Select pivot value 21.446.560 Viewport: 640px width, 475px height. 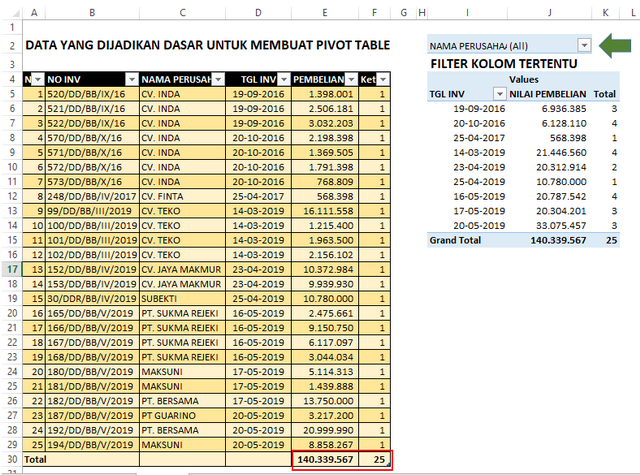(561, 152)
